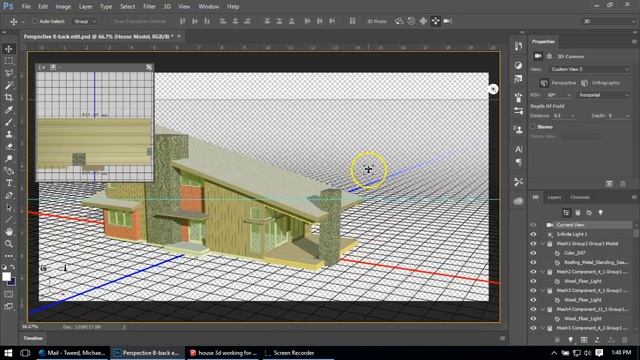Hide the Current View item
Screen dimensions: 640x360
point(533,225)
